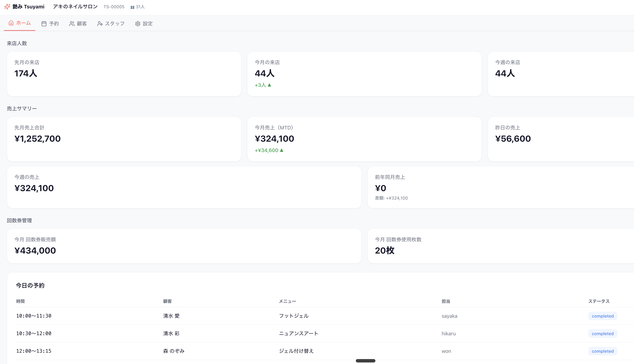
Task: Click the 回数券管理 section heading
Action: pyautogui.click(x=20, y=221)
